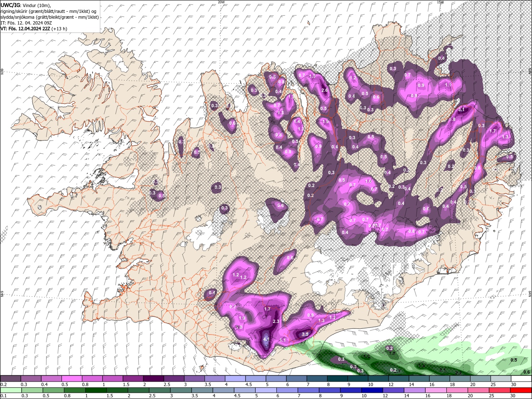532x399 pixels.
Task: Select navy blue swatch labeled 10 in lower legend
Action: click(x=371, y=390)
